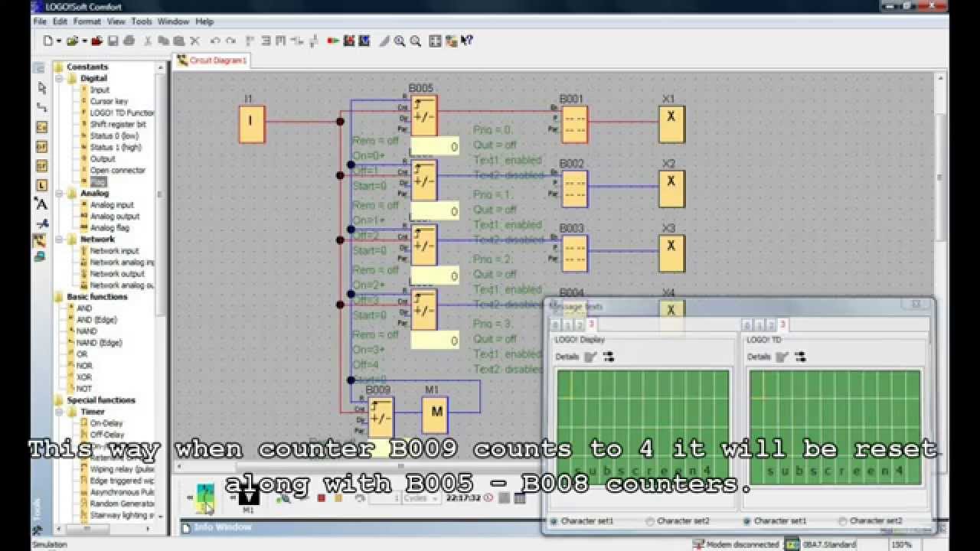980x551 pixels.
Task: Select Open connector in the tree
Action: [x=117, y=170]
